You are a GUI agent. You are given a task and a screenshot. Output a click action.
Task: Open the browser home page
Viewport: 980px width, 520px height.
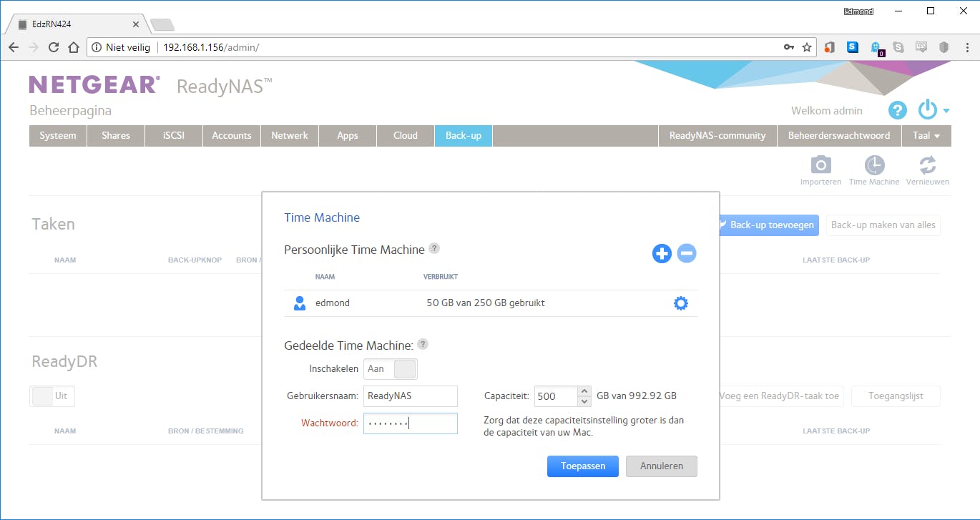(x=73, y=47)
